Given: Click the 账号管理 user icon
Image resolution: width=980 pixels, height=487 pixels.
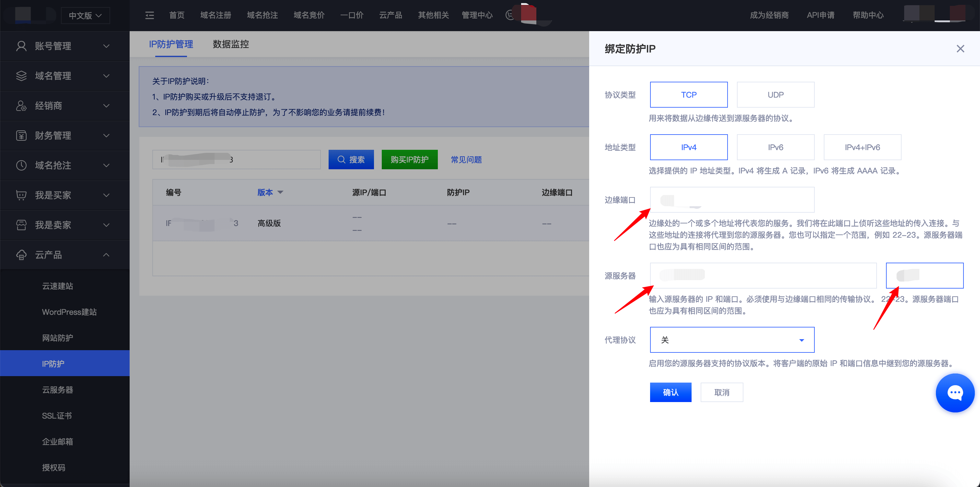Looking at the screenshot, I should coord(21,46).
